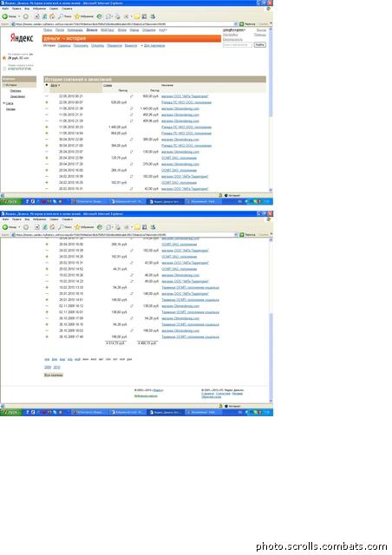
Task: Click inside the Yandex search input field
Action: (x=238, y=45)
